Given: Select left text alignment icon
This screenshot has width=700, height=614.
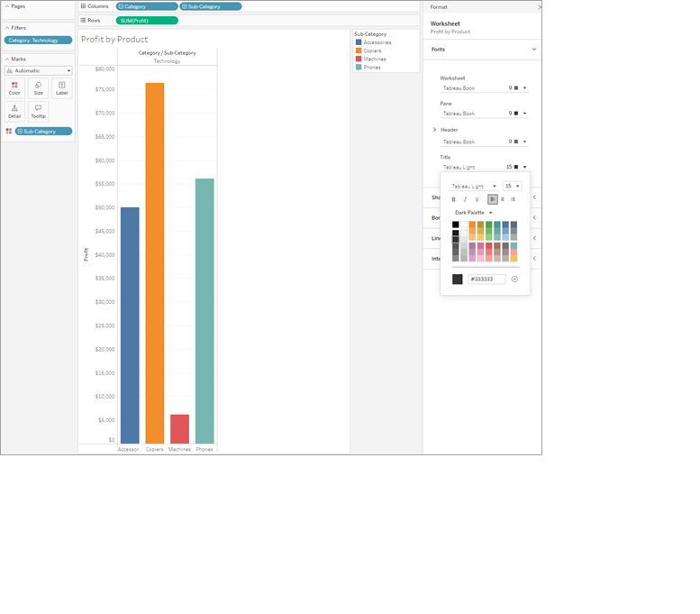Looking at the screenshot, I should pos(493,199).
